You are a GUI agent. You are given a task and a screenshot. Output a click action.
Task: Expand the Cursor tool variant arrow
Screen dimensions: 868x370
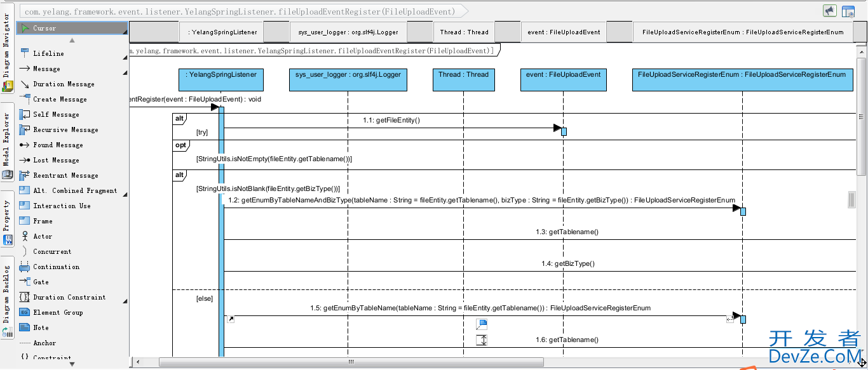tap(125, 32)
